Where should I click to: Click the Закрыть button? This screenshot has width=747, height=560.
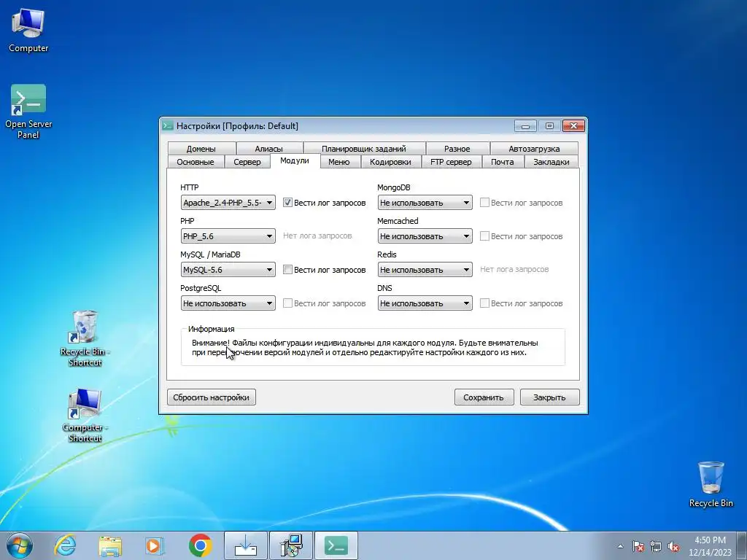point(549,397)
